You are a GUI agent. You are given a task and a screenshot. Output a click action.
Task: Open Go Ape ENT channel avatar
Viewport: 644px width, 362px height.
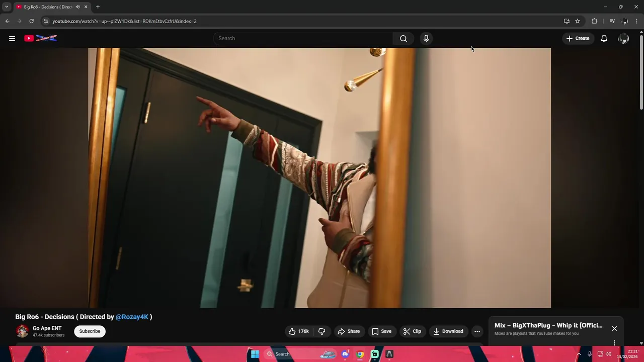[22, 331]
